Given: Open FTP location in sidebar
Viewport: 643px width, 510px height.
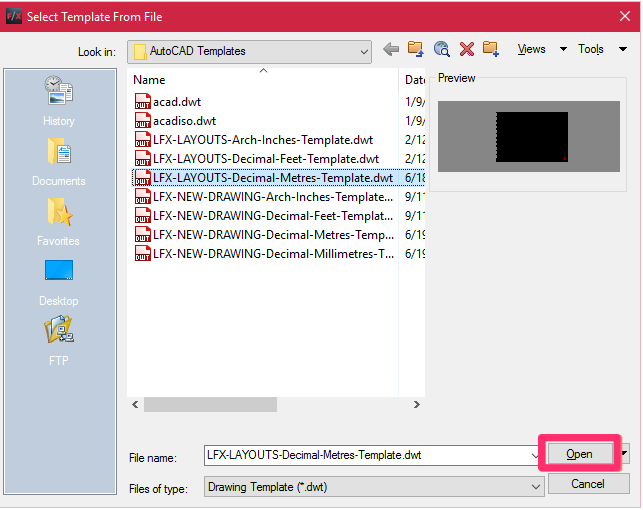Looking at the screenshot, I should click(x=59, y=341).
